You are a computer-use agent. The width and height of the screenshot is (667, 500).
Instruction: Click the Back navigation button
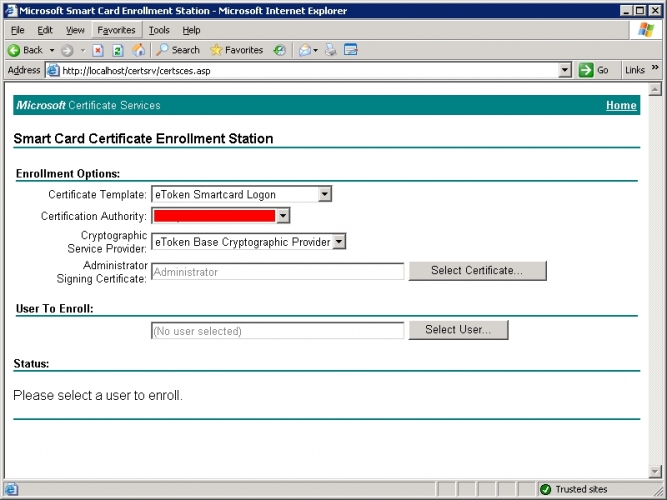[25, 50]
